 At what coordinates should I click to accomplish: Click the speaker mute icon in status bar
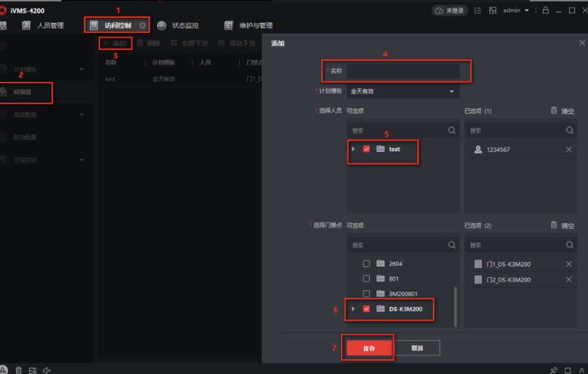coord(47,370)
